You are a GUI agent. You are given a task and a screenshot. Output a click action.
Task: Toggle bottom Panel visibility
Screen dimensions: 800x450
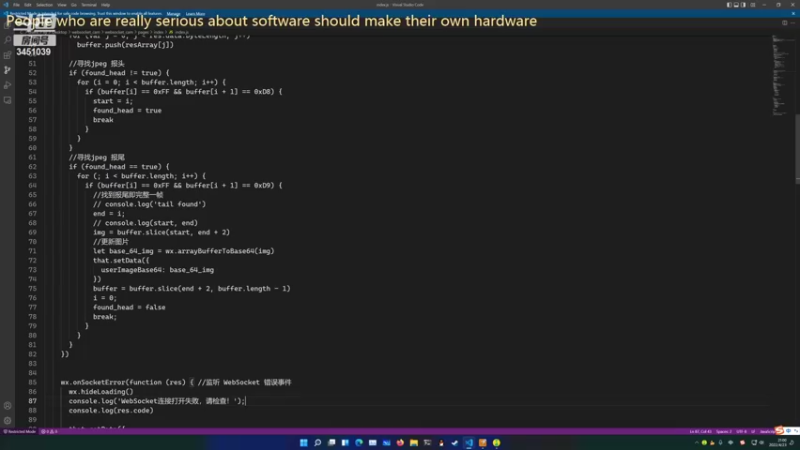point(736,5)
